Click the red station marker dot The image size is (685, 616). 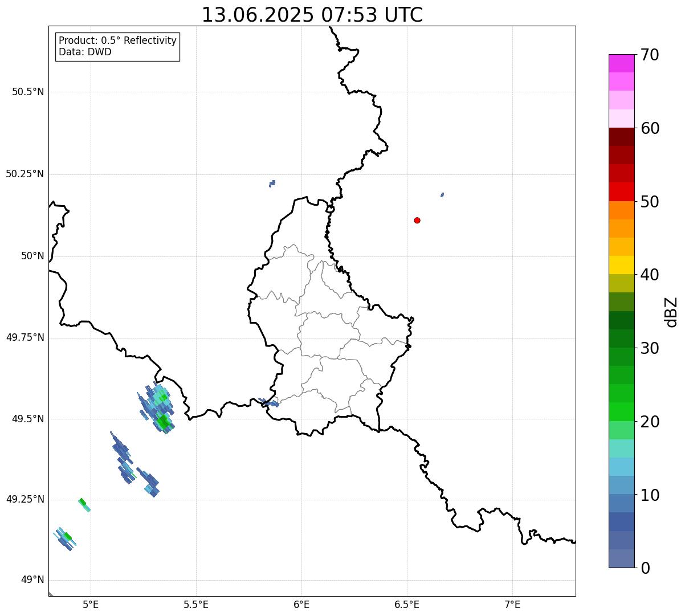(x=417, y=220)
